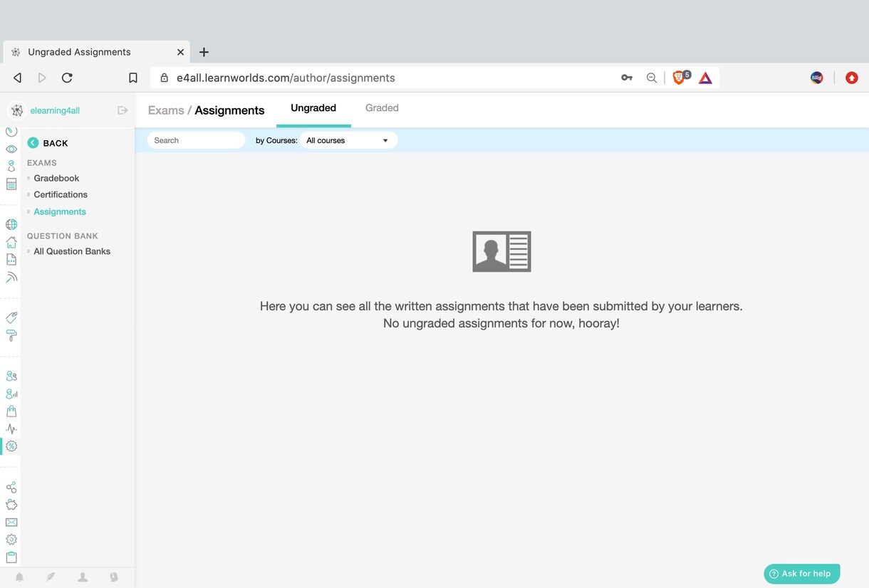Select the Ungraded tab
The height and width of the screenshot is (588, 869).
[x=313, y=108]
